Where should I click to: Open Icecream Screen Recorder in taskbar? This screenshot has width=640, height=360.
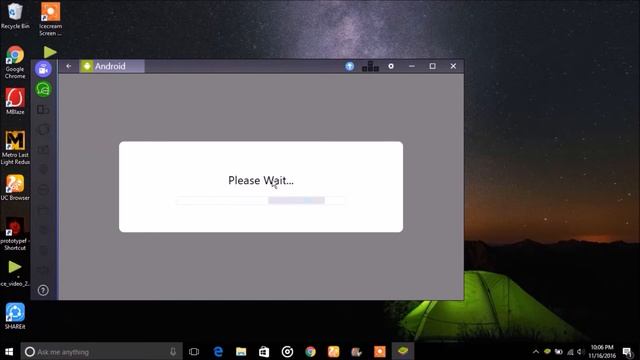tap(380, 351)
